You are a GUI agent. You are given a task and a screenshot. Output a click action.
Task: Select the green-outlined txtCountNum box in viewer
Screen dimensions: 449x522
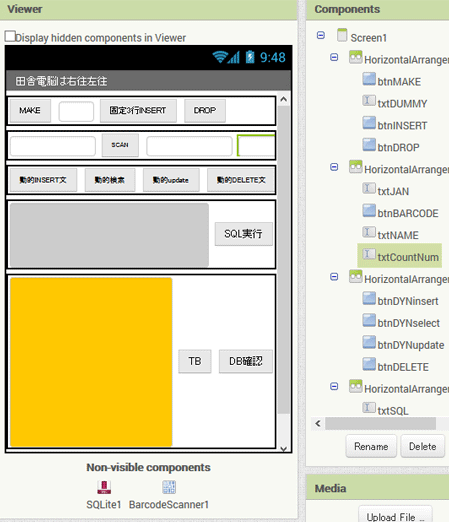coord(256,145)
